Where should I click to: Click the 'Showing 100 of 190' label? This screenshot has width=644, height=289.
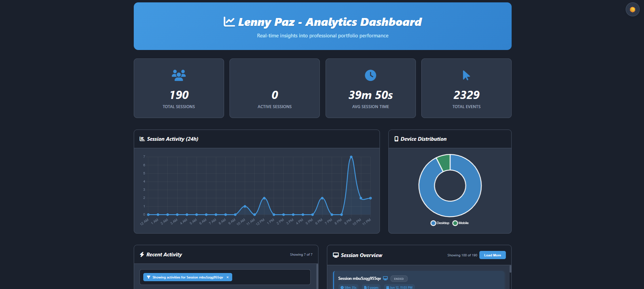462,255
